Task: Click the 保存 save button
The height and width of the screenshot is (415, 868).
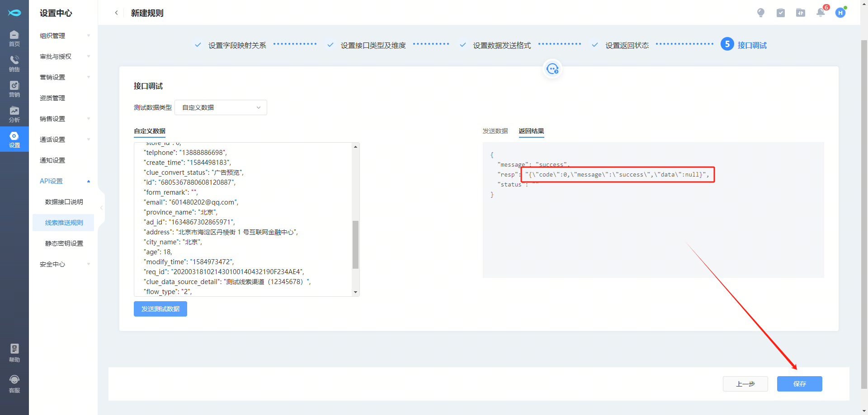Action: click(799, 384)
